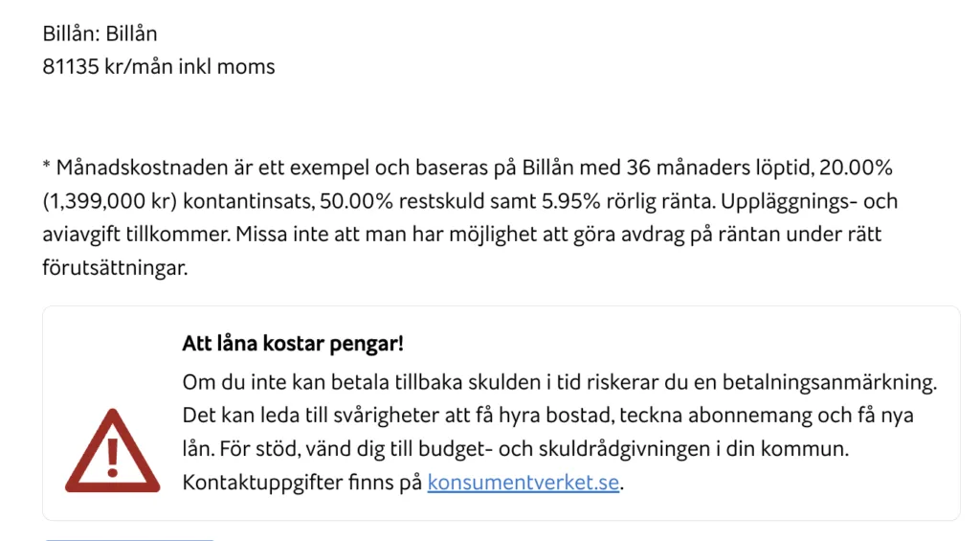980x541 pixels.
Task: Click the partially visible blue button at the bottom
Action: coord(129,538)
